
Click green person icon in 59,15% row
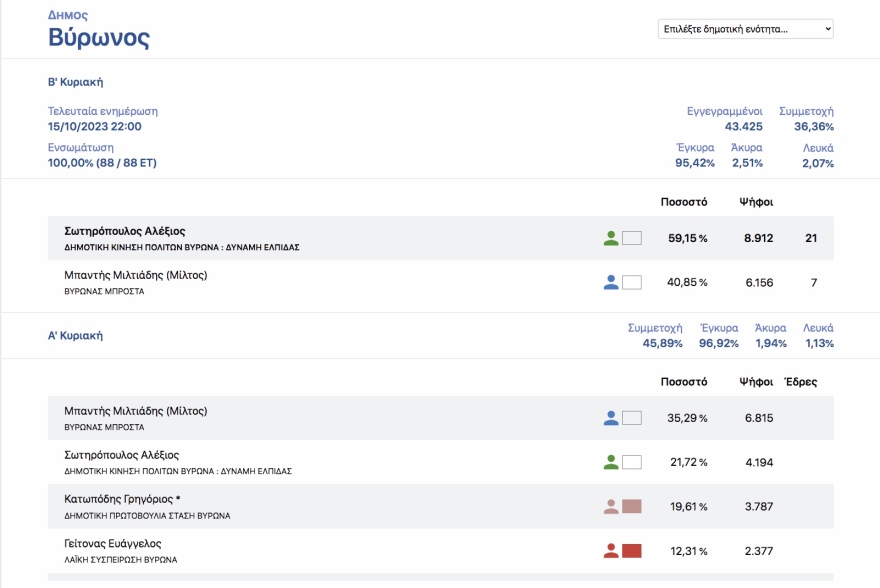611,238
